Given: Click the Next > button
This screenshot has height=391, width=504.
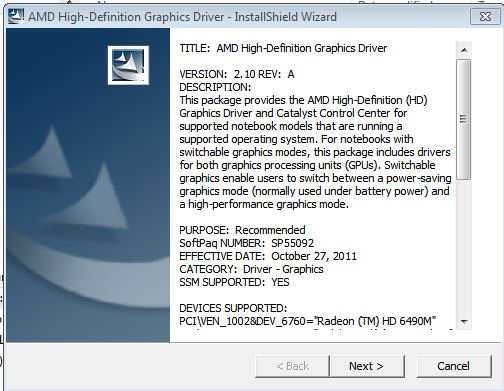Looking at the screenshot, I should pos(367,366).
